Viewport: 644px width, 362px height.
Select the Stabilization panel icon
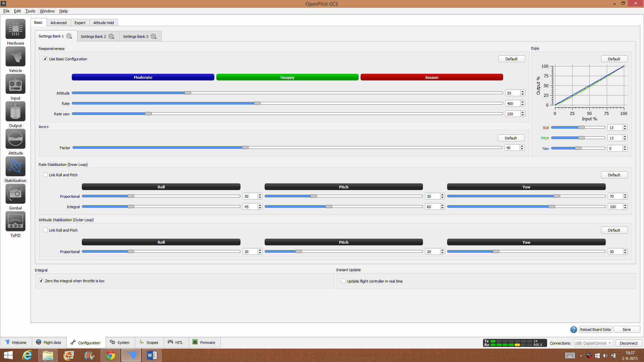[x=15, y=166]
